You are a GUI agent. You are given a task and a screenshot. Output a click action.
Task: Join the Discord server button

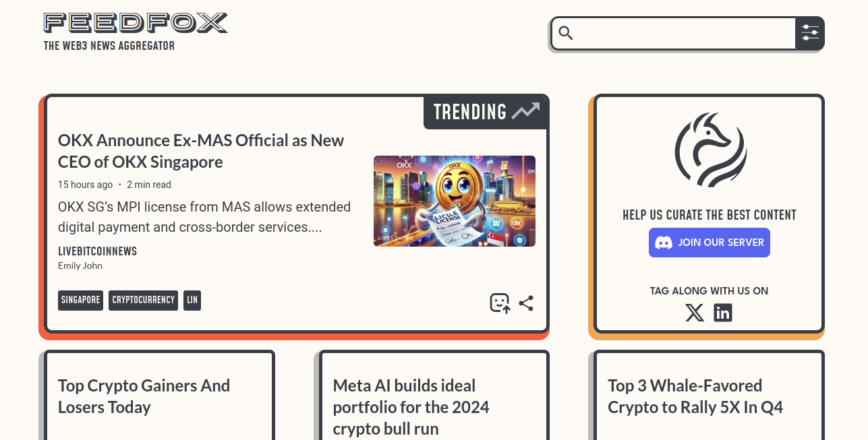point(710,243)
